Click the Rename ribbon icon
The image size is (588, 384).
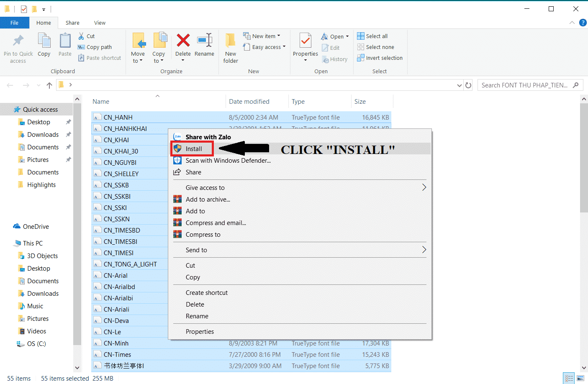[x=204, y=41]
